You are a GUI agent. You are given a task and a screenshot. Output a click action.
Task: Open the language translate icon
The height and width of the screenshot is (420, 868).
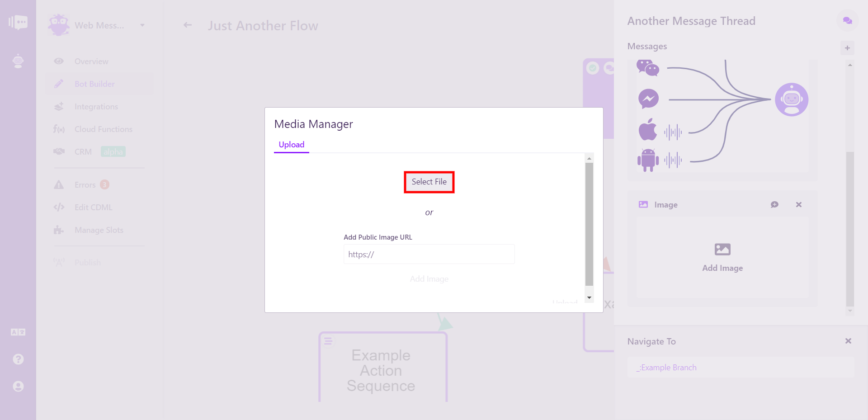(18, 332)
